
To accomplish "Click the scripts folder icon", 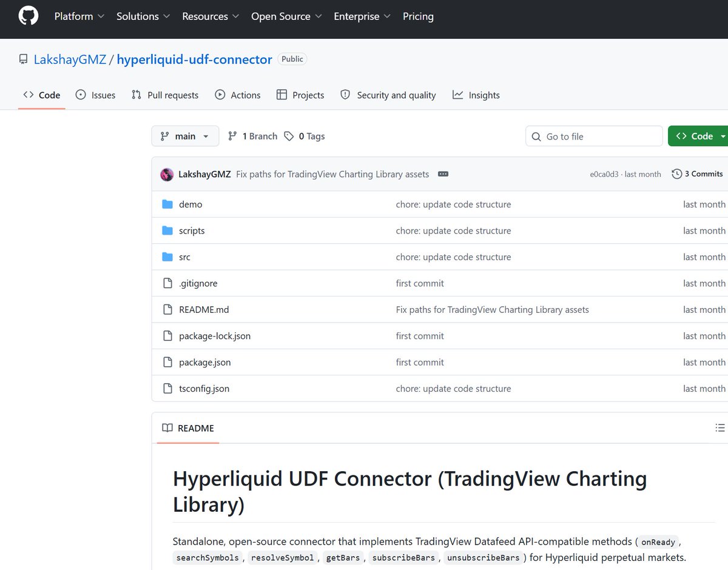I will click(167, 230).
